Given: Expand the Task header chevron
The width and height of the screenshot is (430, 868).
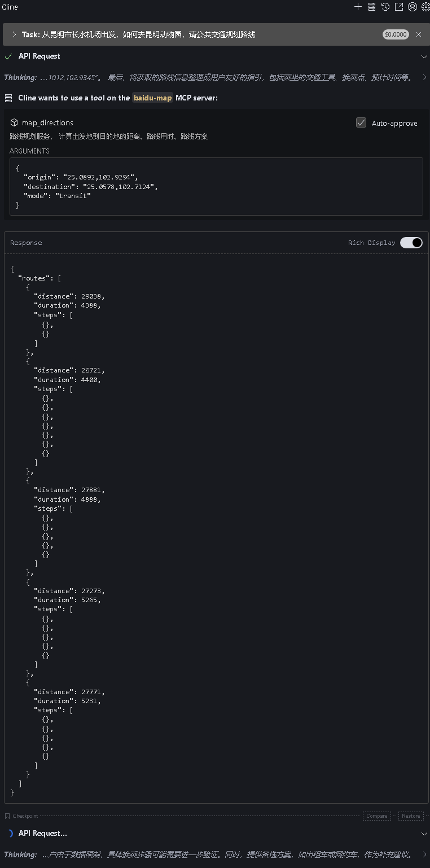Looking at the screenshot, I should click(x=14, y=34).
